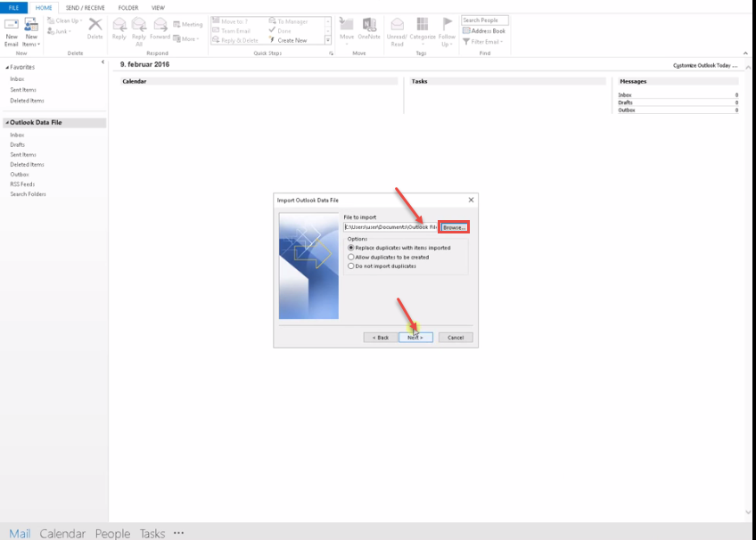This screenshot has width=756, height=540.
Task: Open the Quick Steps dialog launcher
Action: coord(332,53)
